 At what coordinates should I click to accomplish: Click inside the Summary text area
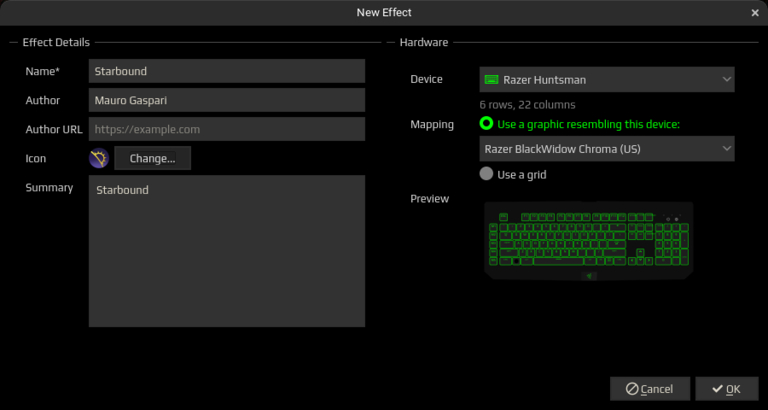pos(227,251)
